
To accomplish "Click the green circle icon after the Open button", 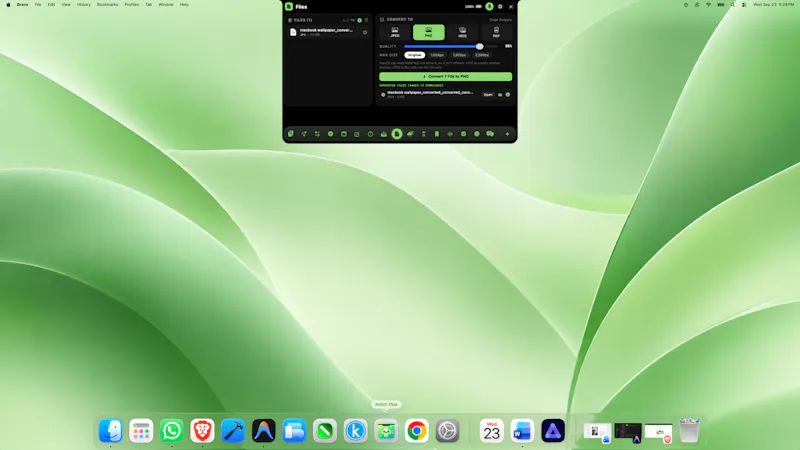I will click(508, 95).
